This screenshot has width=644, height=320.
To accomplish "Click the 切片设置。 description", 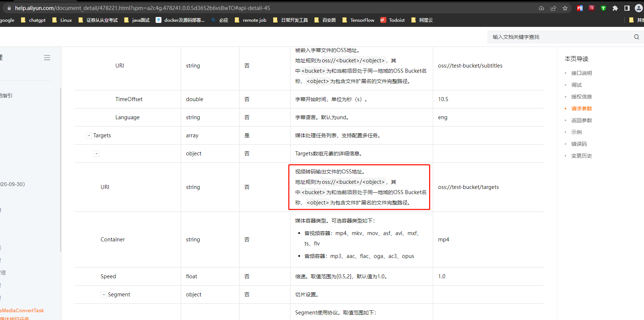I will (x=307, y=295).
